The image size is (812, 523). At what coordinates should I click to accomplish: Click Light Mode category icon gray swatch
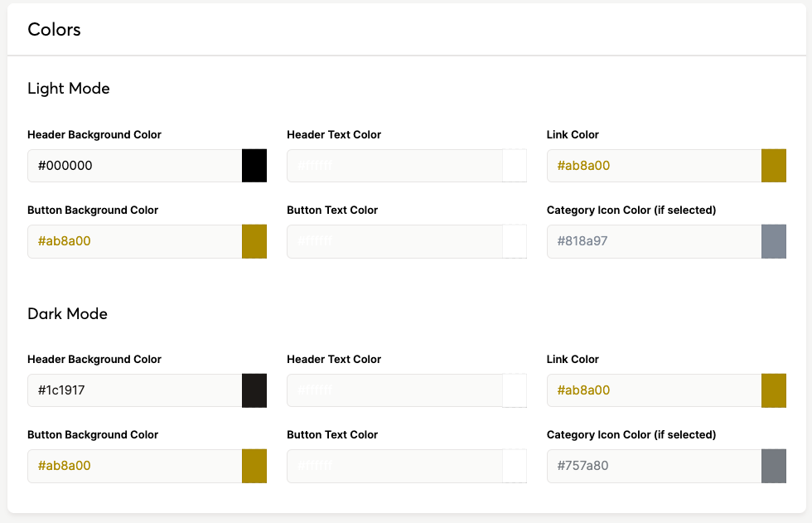(x=774, y=241)
